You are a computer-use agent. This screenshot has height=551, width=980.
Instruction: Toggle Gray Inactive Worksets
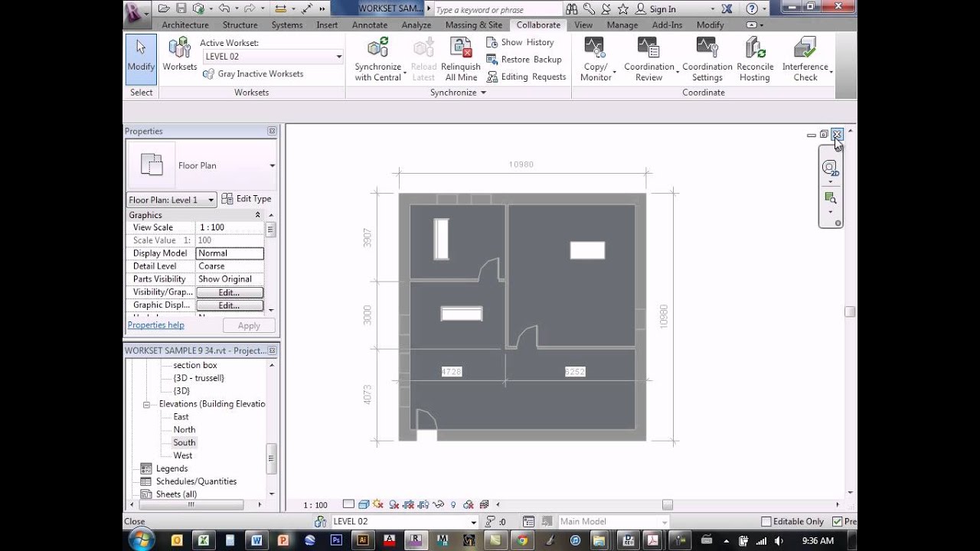coord(253,73)
